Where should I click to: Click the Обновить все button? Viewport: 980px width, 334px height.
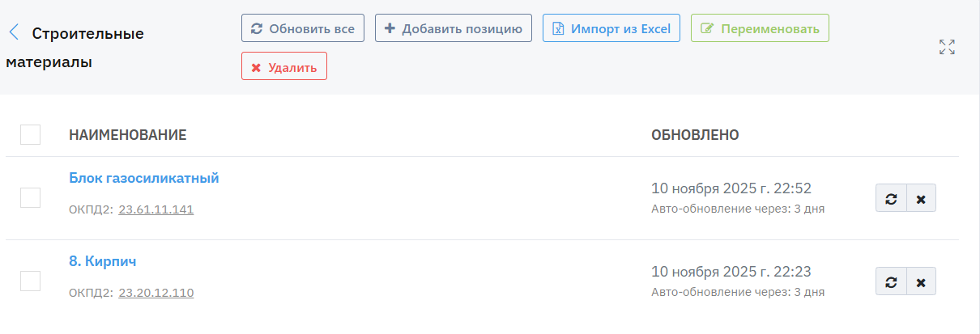303,28
